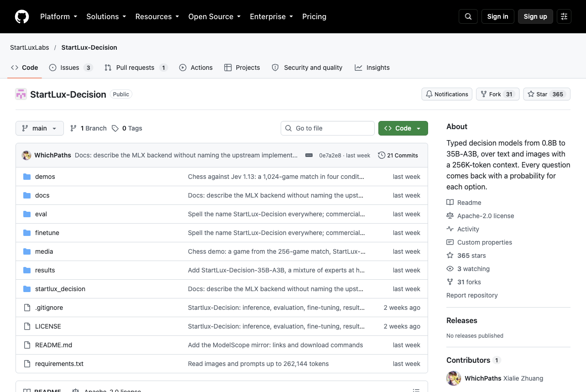Expand the Resources dropdown

[x=157, y=16]
